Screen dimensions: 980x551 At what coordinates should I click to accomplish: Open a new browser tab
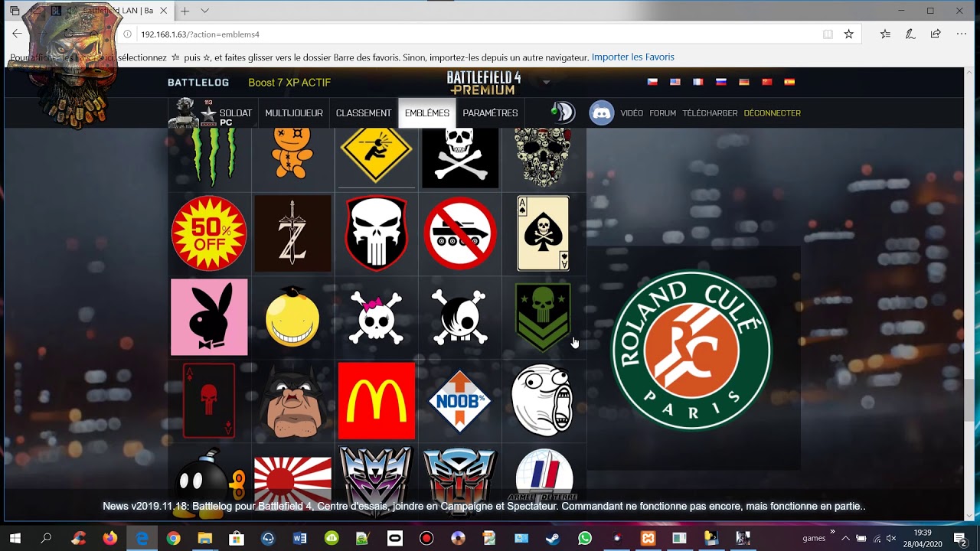click(x=185, y=11)
